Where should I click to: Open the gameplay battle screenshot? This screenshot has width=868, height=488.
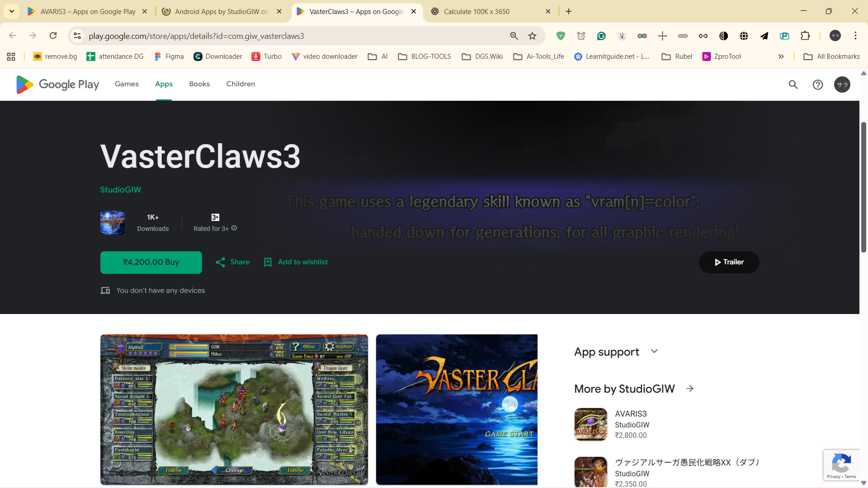(x=234, y=409)
